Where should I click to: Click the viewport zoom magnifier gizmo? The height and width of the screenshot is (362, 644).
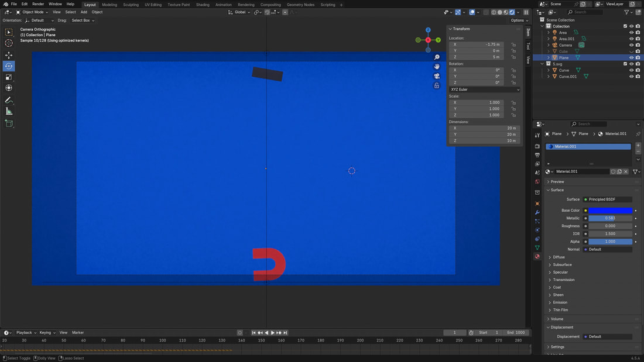[x=437, y=57]
